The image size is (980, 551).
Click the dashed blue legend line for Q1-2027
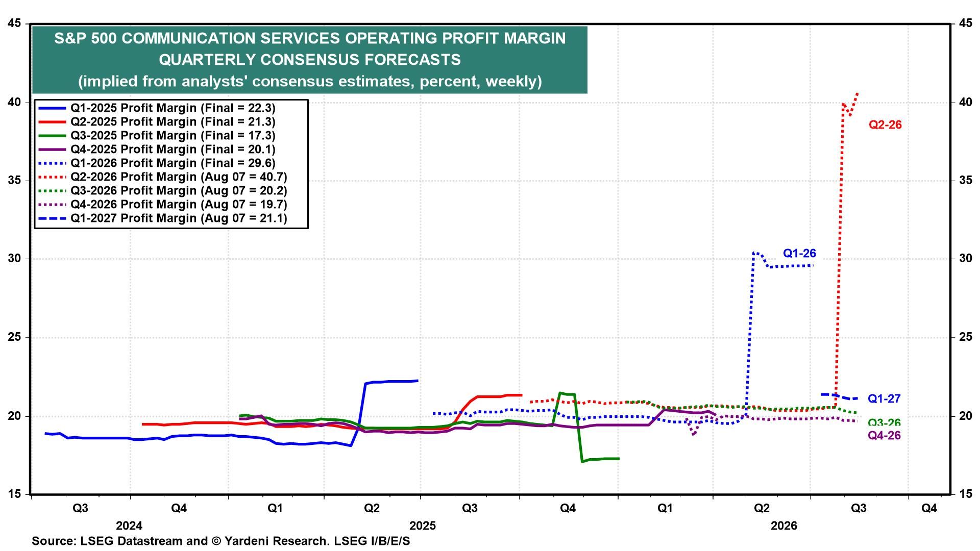[x=52, y=218]
